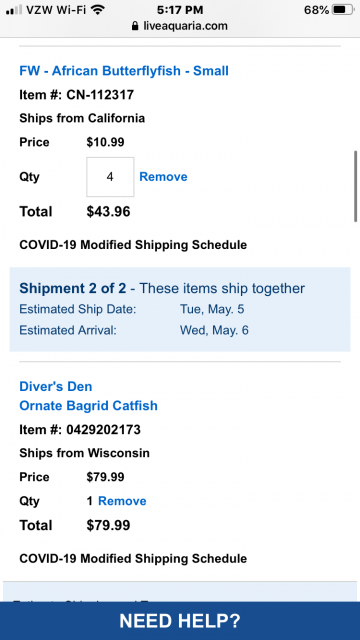The image size is (360, 640).
Task: Click the Item # CN-112317 text
Action: pos(77,95)
